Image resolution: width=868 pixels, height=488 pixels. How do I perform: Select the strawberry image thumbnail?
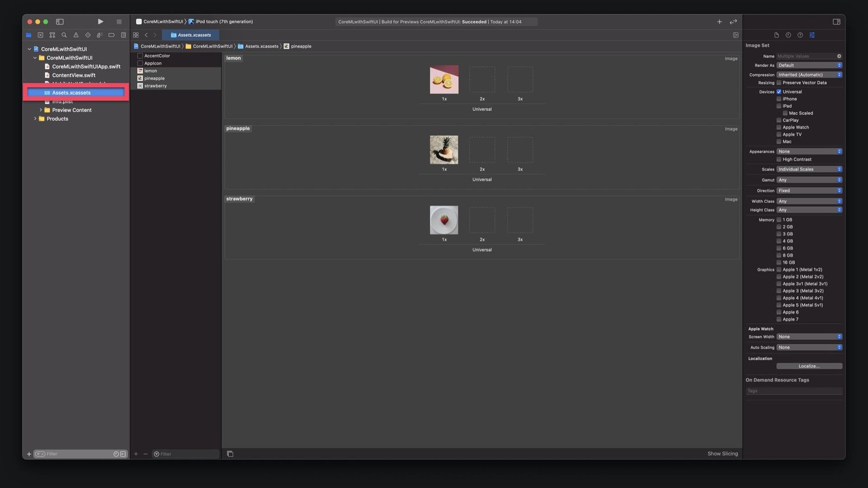(444, 220)
